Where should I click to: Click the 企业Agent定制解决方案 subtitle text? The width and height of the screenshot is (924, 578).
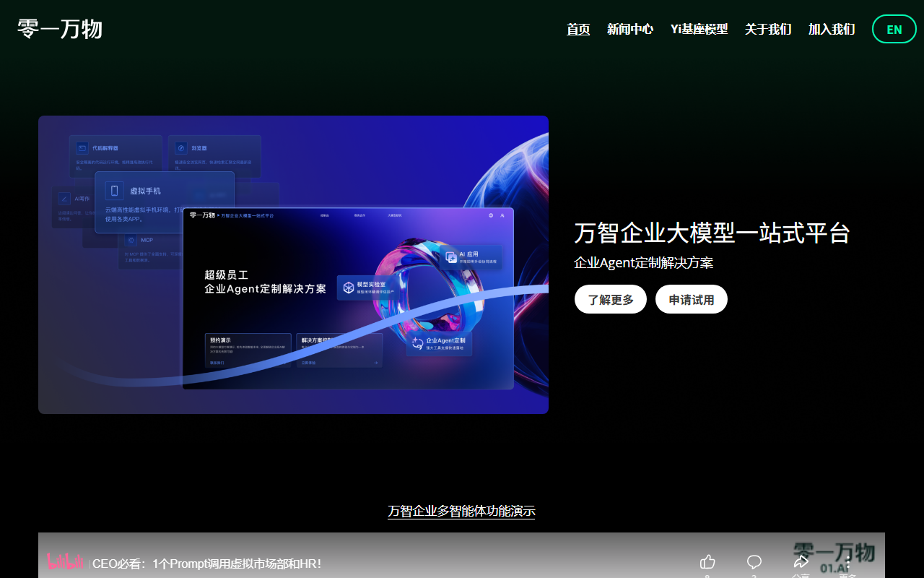coord(644,263)
